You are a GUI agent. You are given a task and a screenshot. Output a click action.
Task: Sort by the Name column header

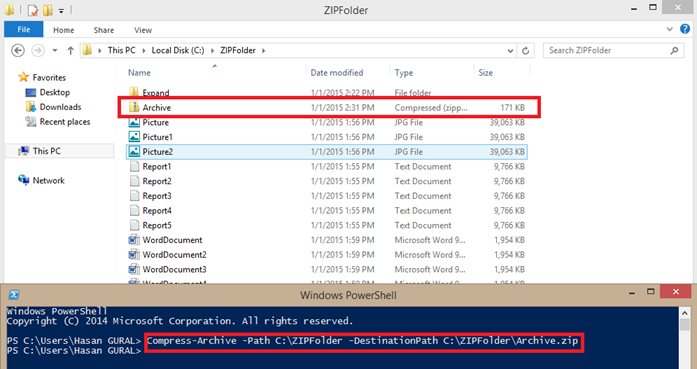click(x=139, y=72)
